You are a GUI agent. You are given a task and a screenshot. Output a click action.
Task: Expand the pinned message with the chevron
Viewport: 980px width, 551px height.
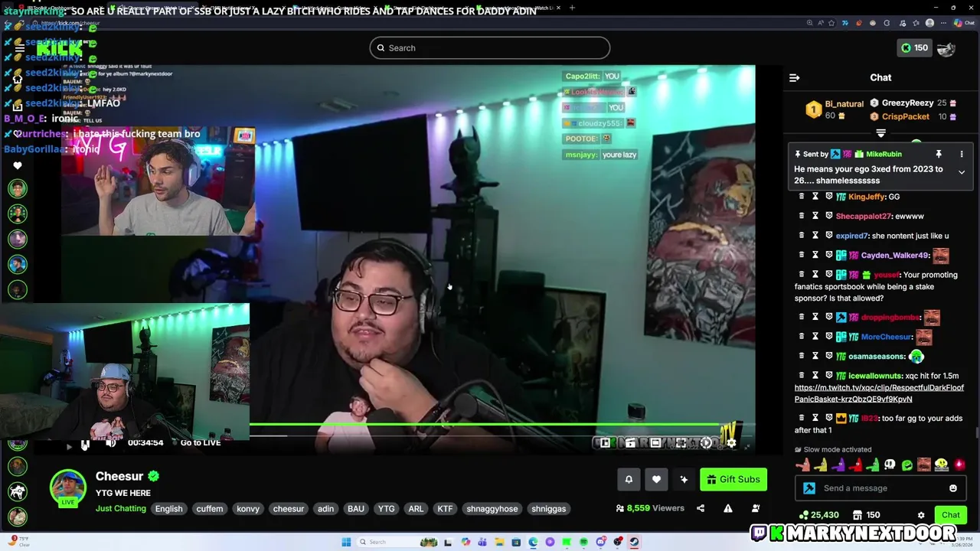tap(962, 172)
